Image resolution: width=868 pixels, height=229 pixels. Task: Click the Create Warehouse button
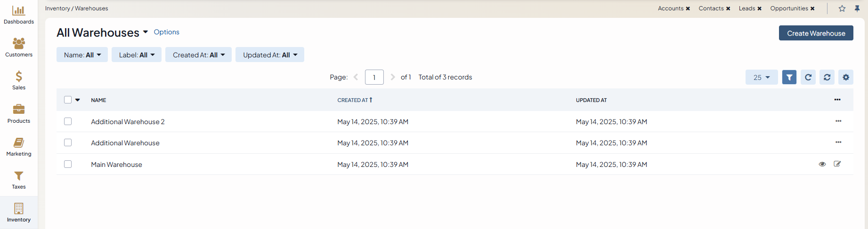pos(816,33)
